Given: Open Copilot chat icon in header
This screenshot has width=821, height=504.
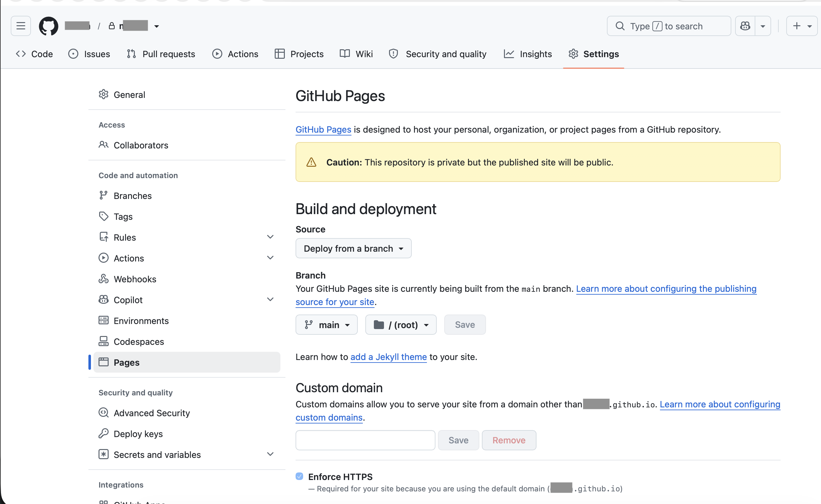Looking at the screenshot, I should (x=745, y=26).
